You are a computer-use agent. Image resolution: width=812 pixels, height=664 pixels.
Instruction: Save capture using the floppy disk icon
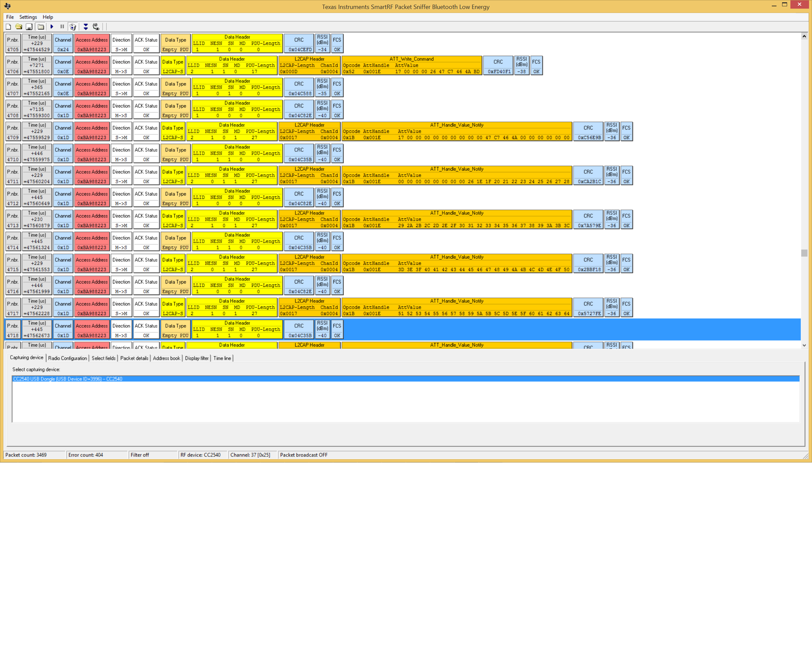tap(29, 27)
